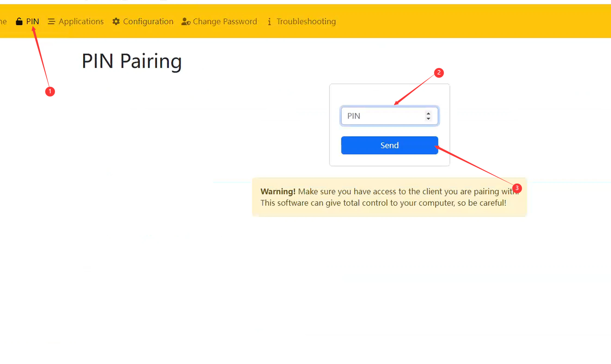Open the Change Password page
Image resolution: width=611 pixels, height=364 pixels.
(x=225, y=21)
